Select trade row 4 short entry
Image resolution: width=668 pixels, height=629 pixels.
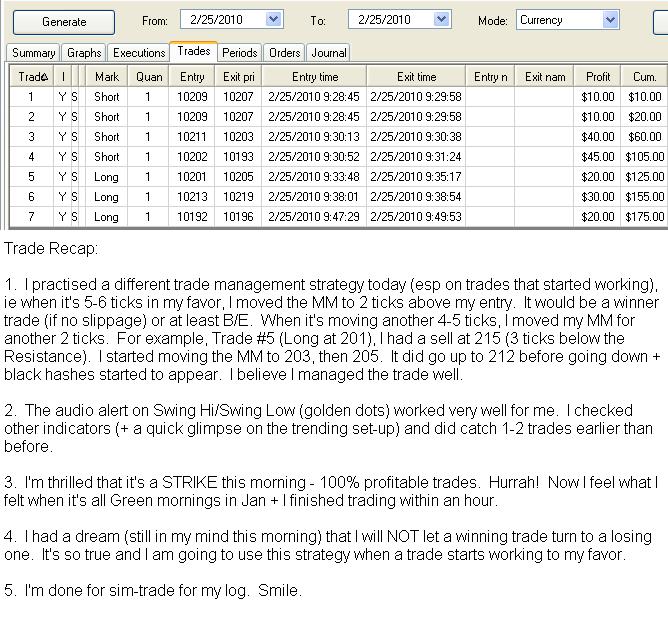coord(338,157)
